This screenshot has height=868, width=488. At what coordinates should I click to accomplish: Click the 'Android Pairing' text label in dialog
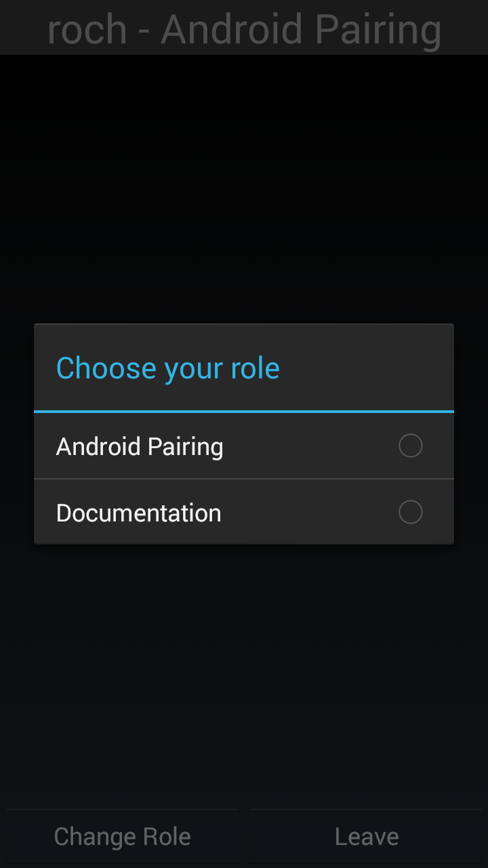tap(140, 447)
